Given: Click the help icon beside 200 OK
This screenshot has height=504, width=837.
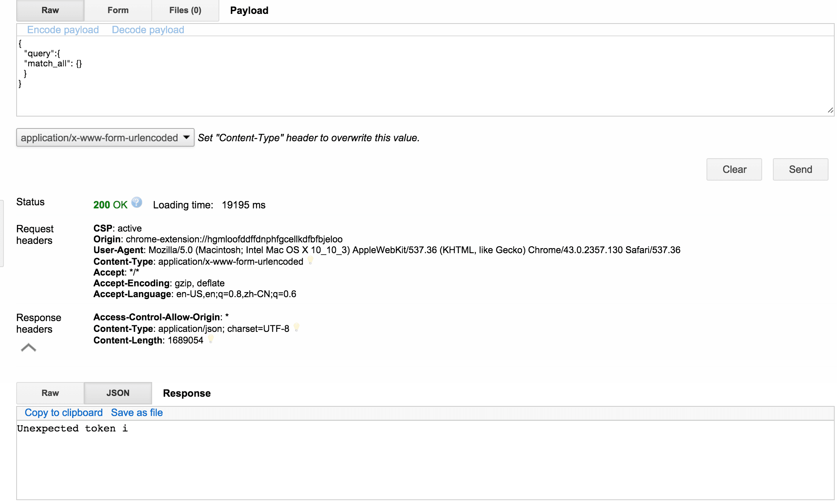Looking at the screenshot, I should 137,202.
